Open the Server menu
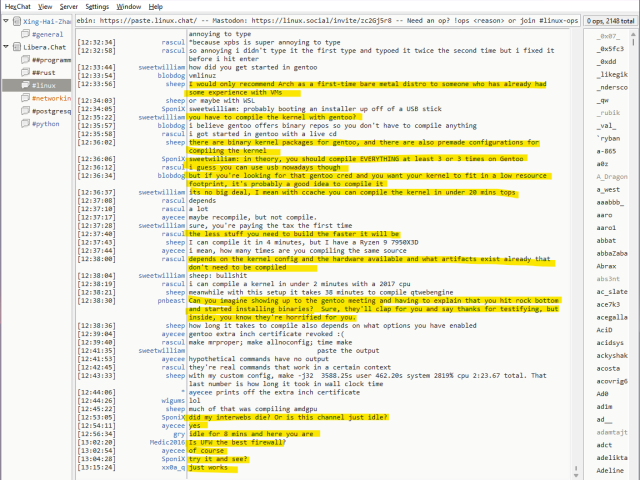Image resolution: width=640 pixels, height=480 pixels. tap(69, 6)
